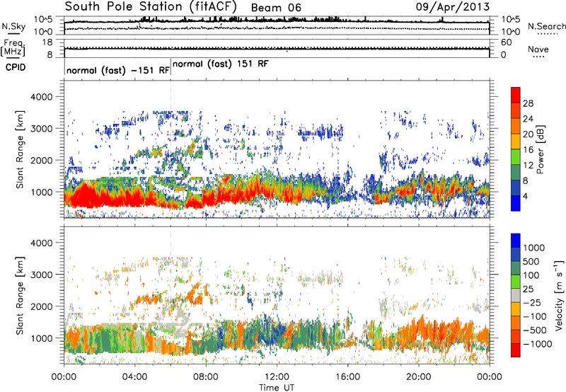Click the 4 tick on power colorbar

pos(525,196)
